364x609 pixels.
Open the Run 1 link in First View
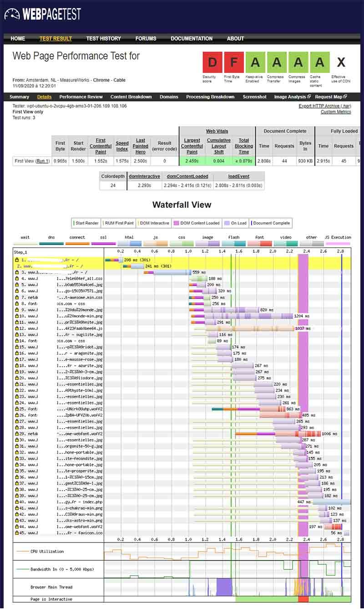(x=42, y=161)
